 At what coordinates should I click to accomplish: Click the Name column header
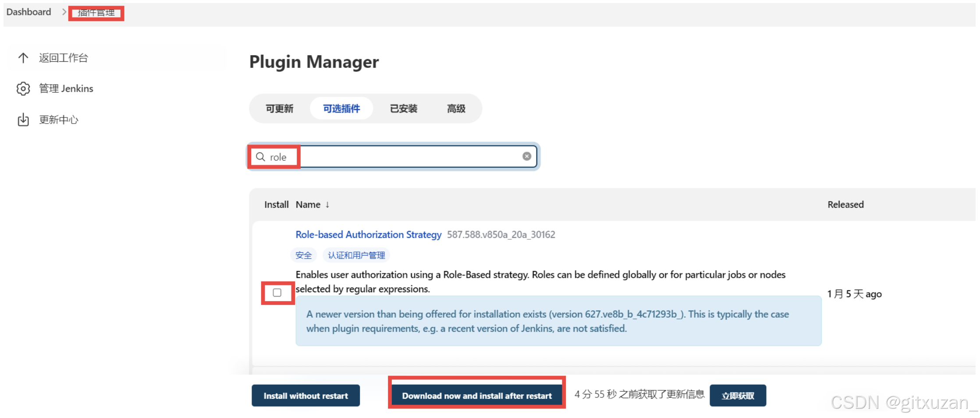308,205
